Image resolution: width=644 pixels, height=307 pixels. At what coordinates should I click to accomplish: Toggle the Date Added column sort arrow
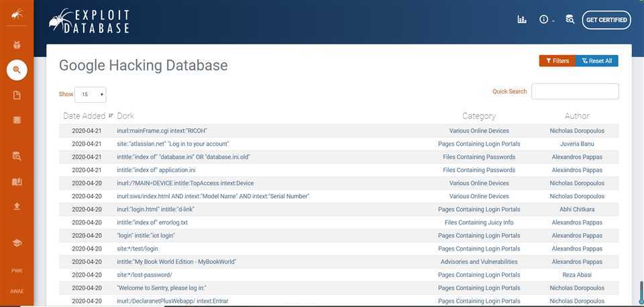click(x=111, y=116)
